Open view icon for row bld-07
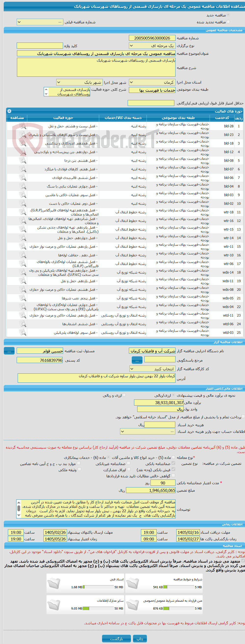The image size is (245, 644). tap(23, 169)
